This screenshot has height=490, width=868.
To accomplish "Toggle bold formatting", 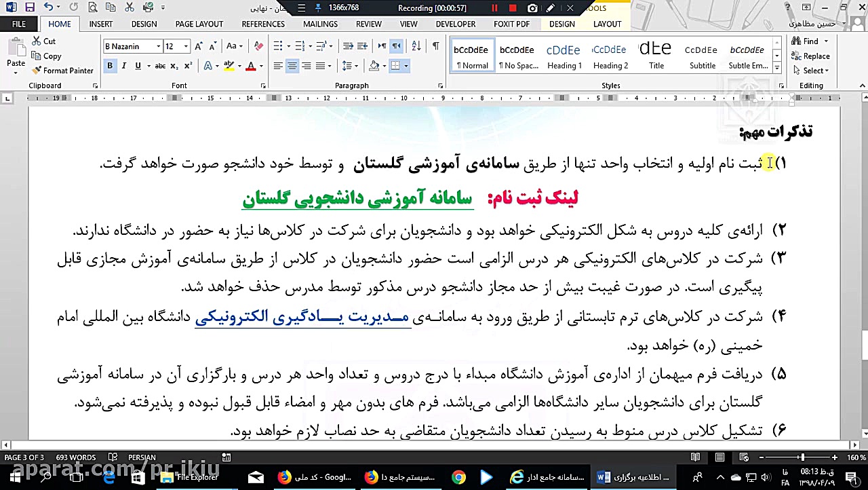I will (x=110, y=66).
